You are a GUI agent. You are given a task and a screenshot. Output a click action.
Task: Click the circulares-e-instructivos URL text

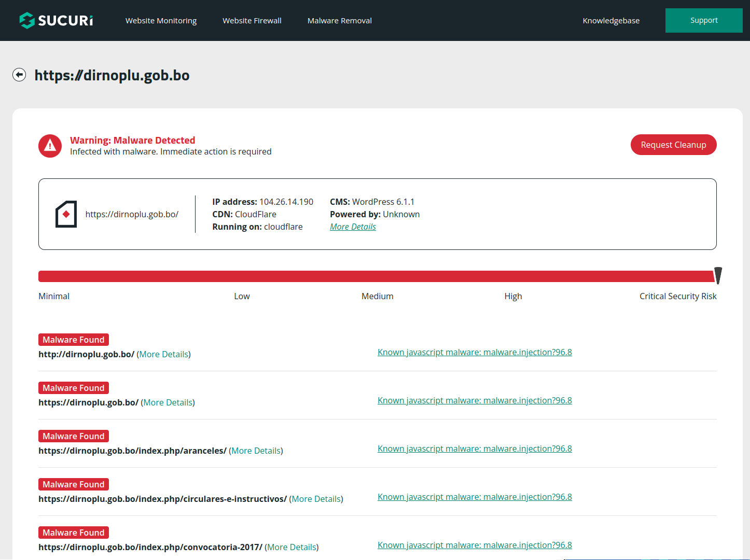click(x=162, y=499)
